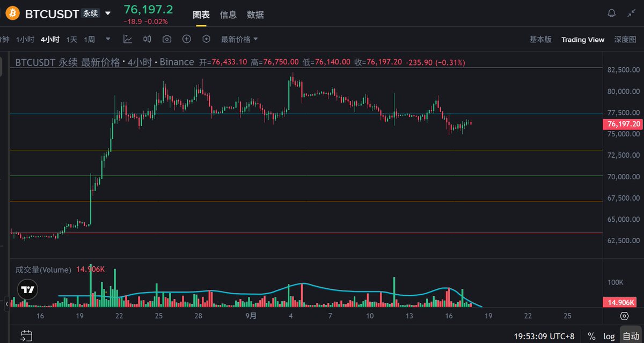Image resolution: width=644 pixels, height=343 pixels.
Task: Click the Bitcoin coin logo
Action: coord(13,13)
